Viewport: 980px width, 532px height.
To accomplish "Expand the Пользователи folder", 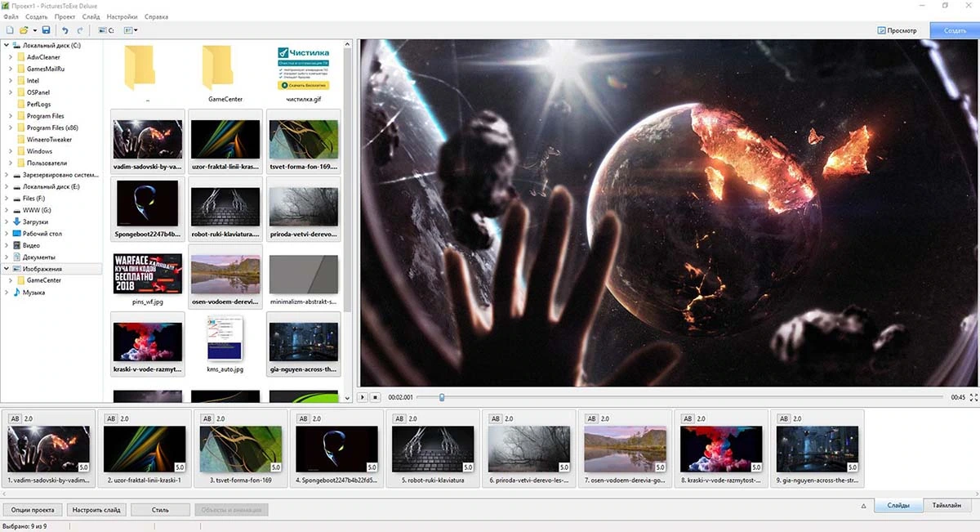I will pyautogui.click(x=11, y=163).
